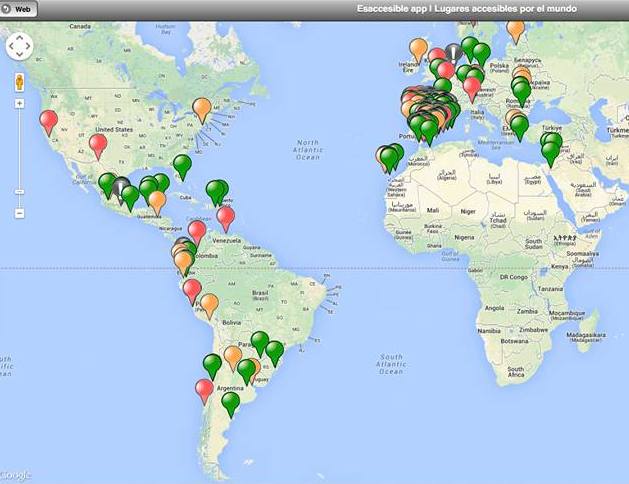Click the zoom slider handle
The height and width of the screenshot is (484, 629).
[19, 192]
